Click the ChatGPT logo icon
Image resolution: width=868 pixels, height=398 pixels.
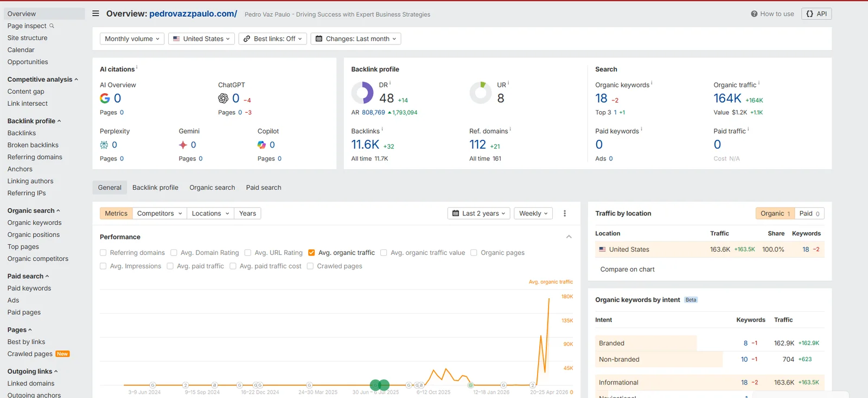click(x=223, y=98)
